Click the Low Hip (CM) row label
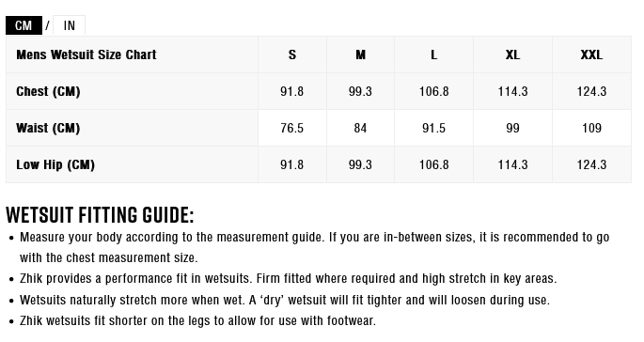Screen dimensions: 644x342 click(x=55, y=164)
